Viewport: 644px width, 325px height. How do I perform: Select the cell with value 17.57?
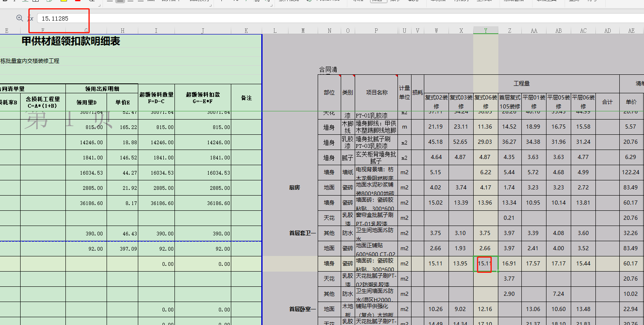tap(534, 264)
